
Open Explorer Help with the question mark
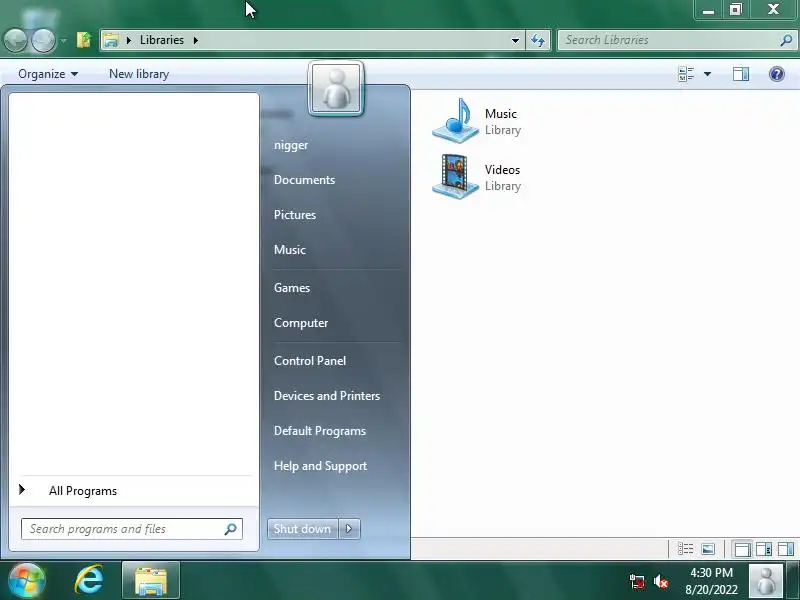[777, 74]
